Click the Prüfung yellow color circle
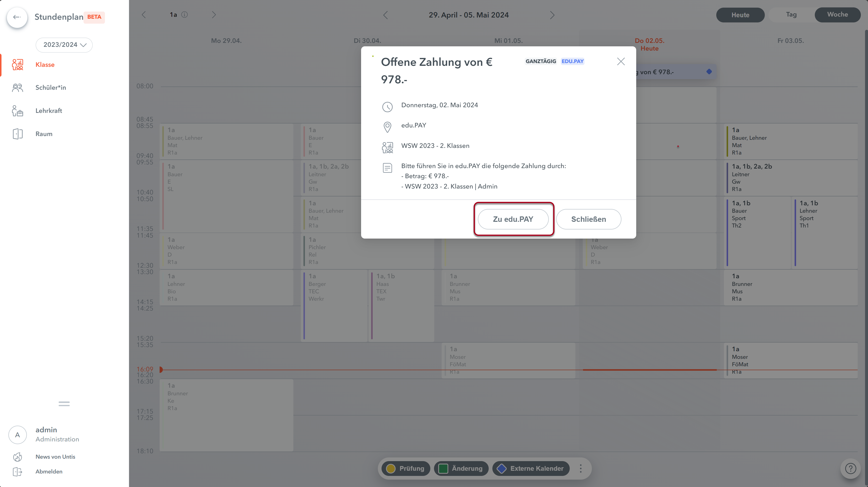 [391, 469]
